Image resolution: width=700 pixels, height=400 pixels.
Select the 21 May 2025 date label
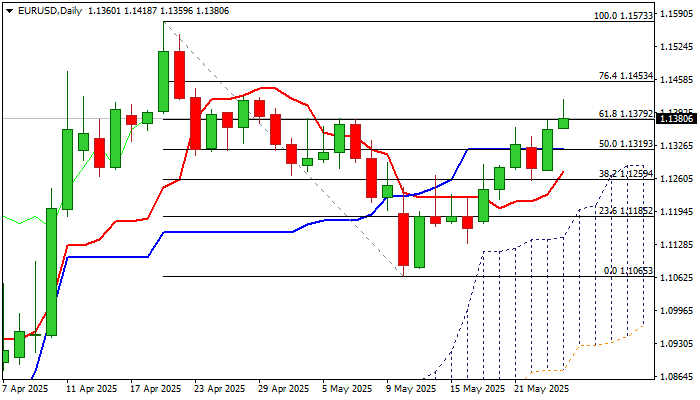point(544,389)
